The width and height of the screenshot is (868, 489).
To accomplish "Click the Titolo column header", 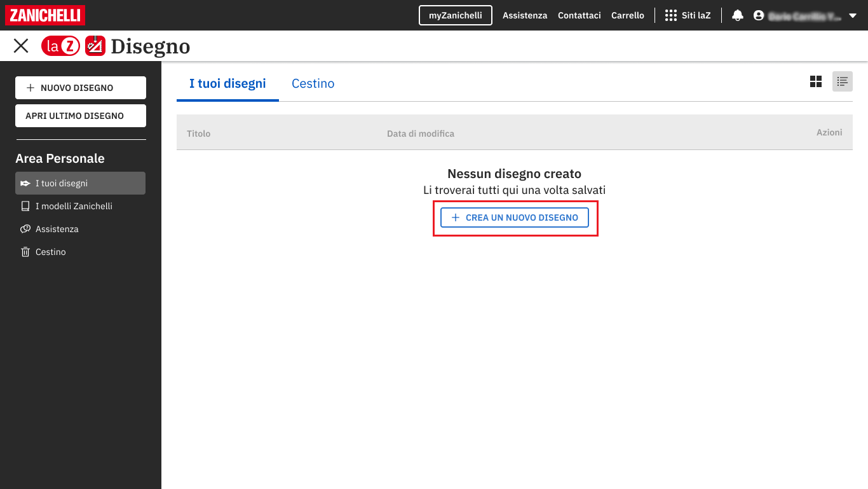I will coord(199,134).
